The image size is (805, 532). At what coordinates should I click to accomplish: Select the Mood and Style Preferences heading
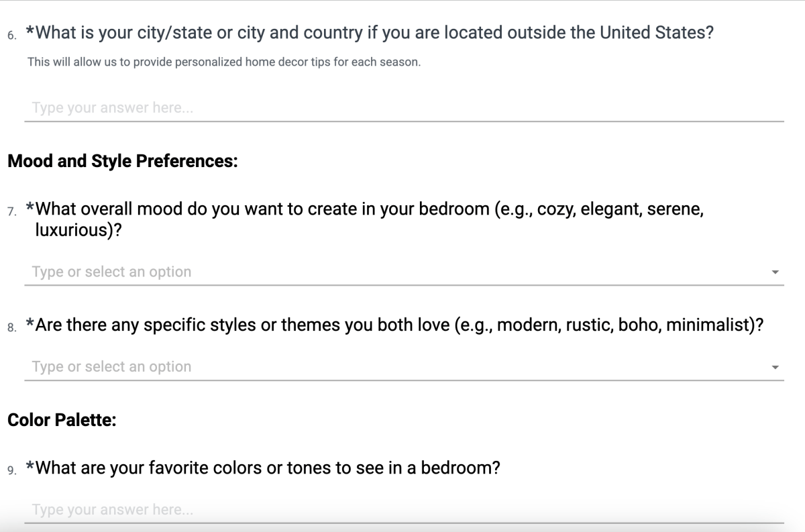click(123, 162)
